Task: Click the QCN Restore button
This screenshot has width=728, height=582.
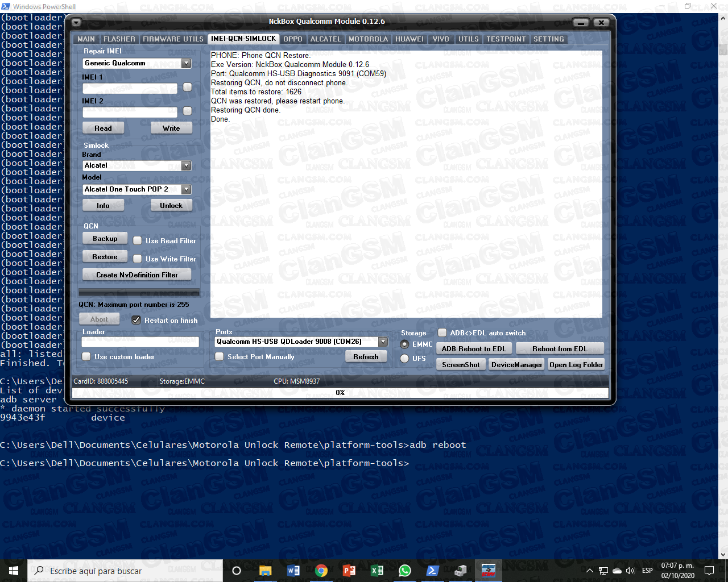Action: tap(105, 257)
